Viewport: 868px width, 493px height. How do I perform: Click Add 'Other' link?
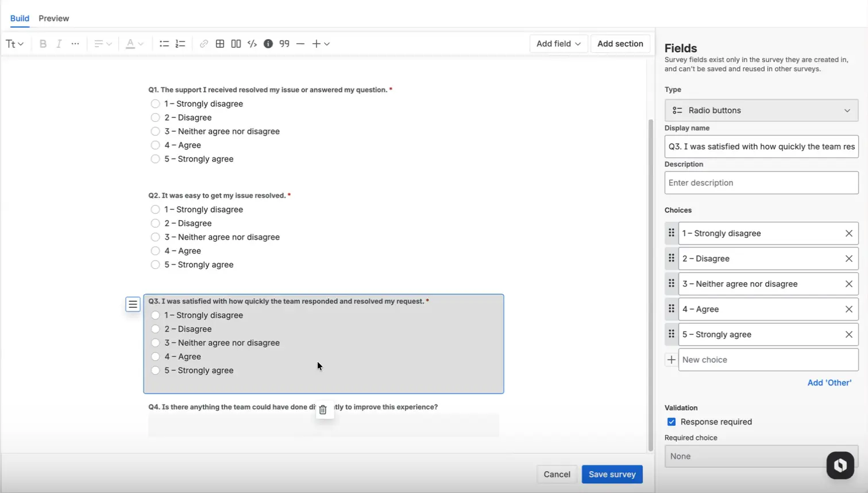[x=829, y=382]
